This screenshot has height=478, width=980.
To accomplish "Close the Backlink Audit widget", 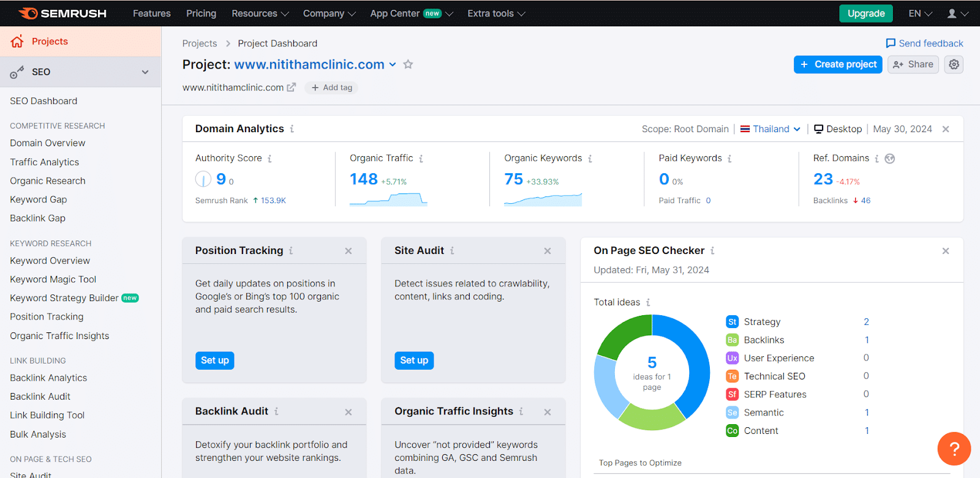I will click(x=349, y=413).
